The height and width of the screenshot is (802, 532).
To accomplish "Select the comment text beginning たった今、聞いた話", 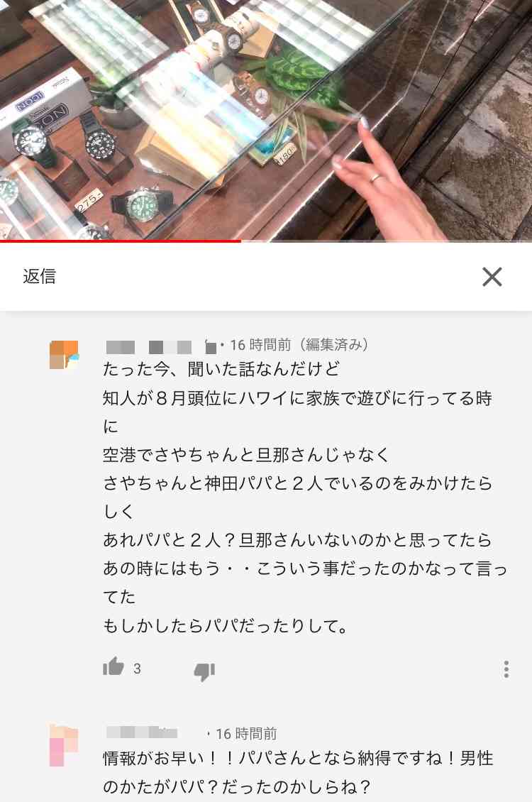I will [x=305, y=497].
